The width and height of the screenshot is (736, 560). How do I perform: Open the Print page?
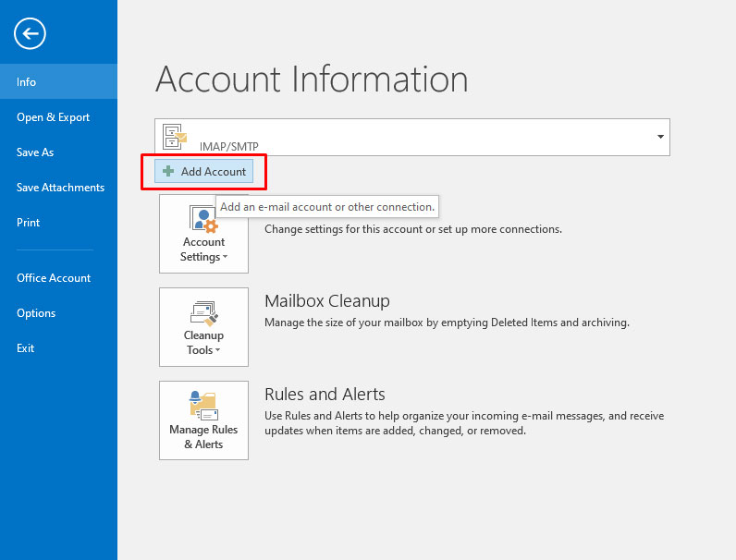tap(58, 223)
